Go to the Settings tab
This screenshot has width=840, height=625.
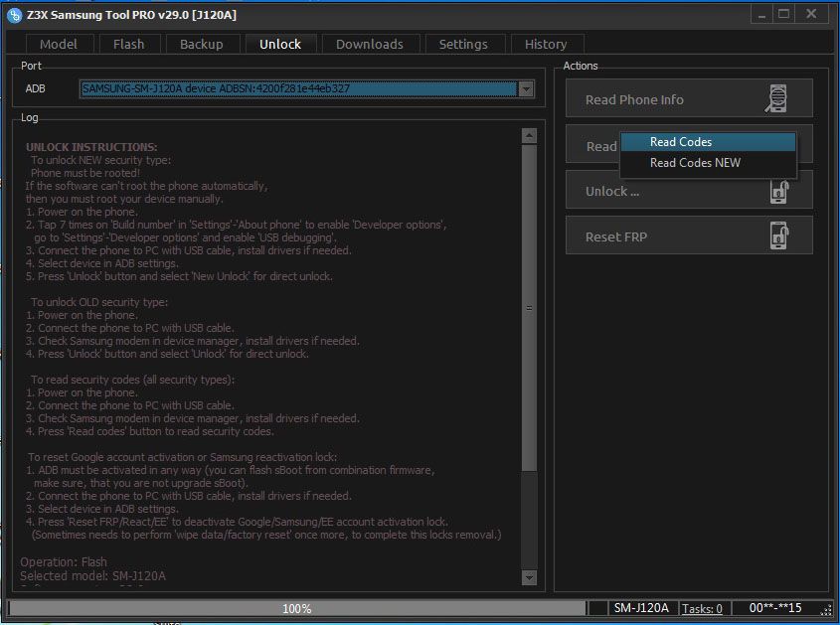(x=464, y=44)
